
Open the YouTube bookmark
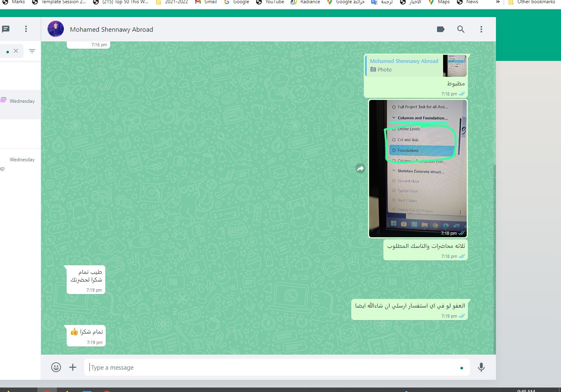point(270,2)
